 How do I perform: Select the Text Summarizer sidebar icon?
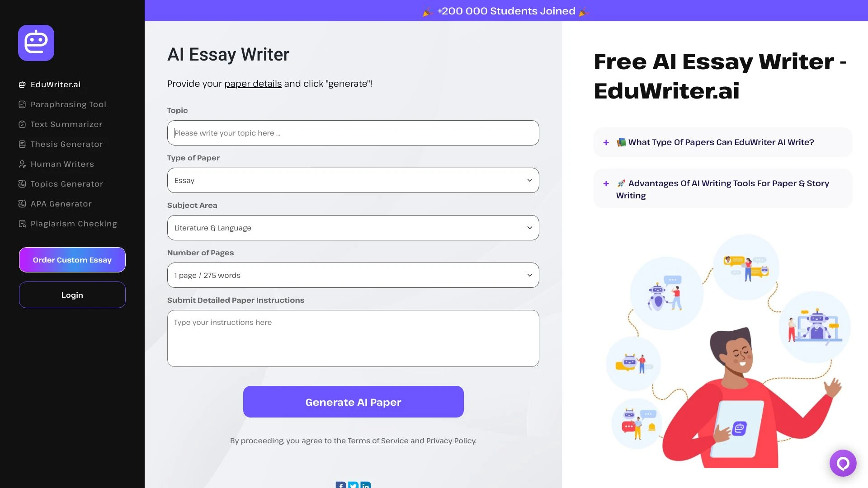[22, 124]
